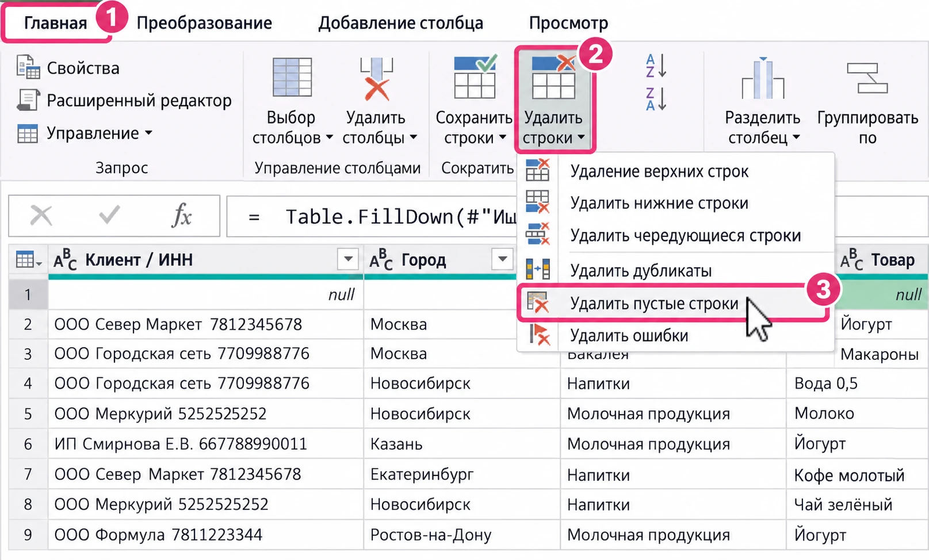Choose Удалить ошибки menu item
Screen dimensions: 929x560
(675, 335)
